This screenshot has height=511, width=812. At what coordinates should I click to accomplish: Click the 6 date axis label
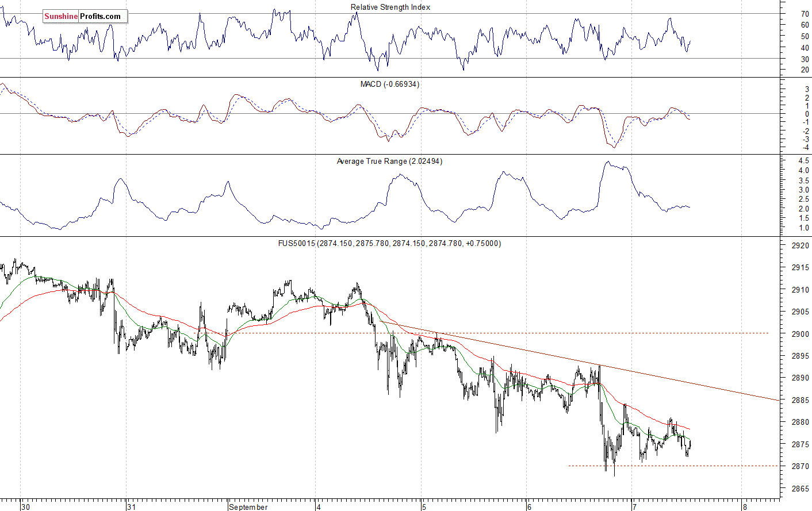529,507
